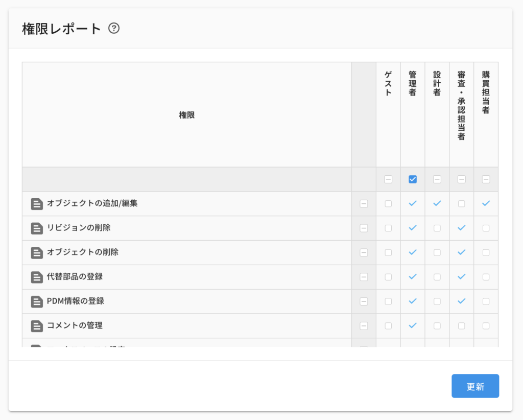
Task: Uncheck the 管理者 select-all checkbox
Action: coord(412,179)
